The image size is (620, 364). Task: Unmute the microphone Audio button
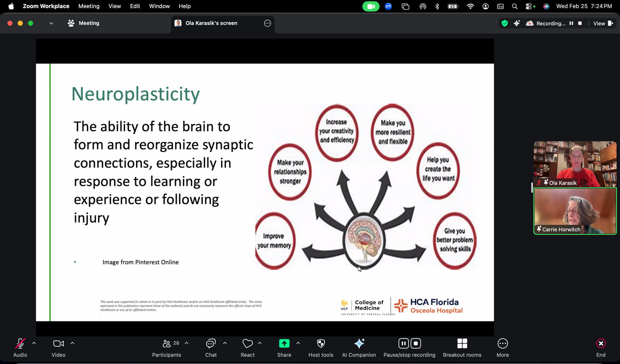point(20,348)
